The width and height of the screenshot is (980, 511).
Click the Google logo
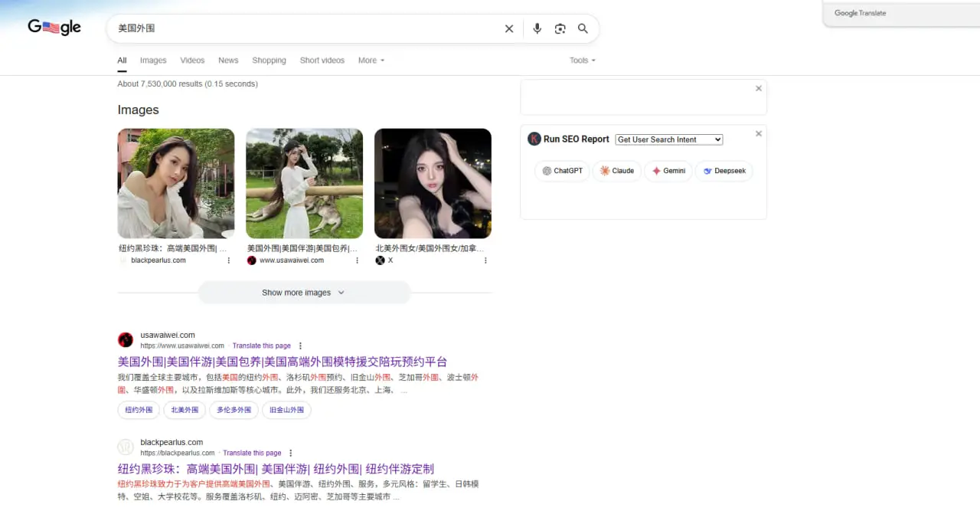point(54,28)
